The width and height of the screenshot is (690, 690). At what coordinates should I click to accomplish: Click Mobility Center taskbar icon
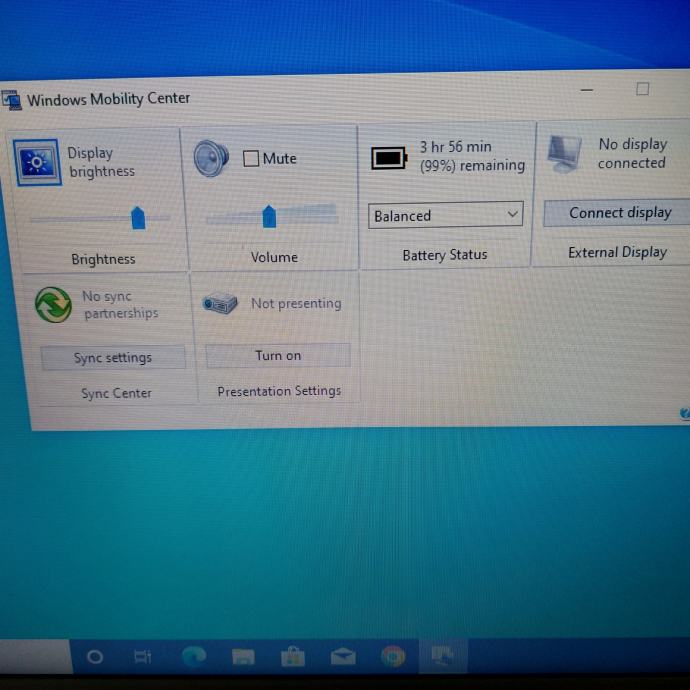443,656
